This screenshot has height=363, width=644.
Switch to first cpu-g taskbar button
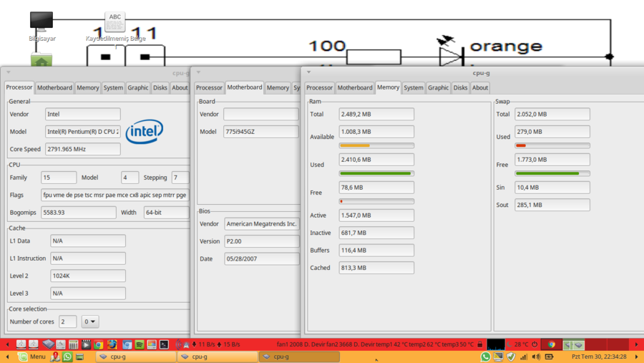136,357
